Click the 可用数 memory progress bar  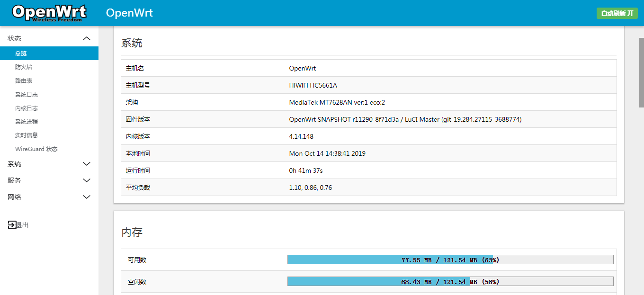[450, 260]
